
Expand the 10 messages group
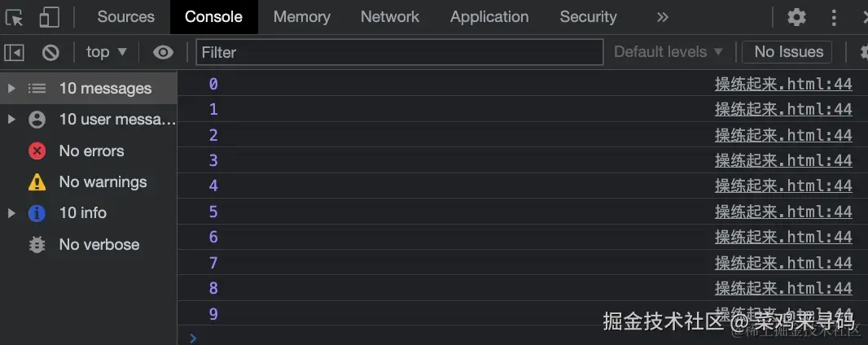(x=11, y=88)
